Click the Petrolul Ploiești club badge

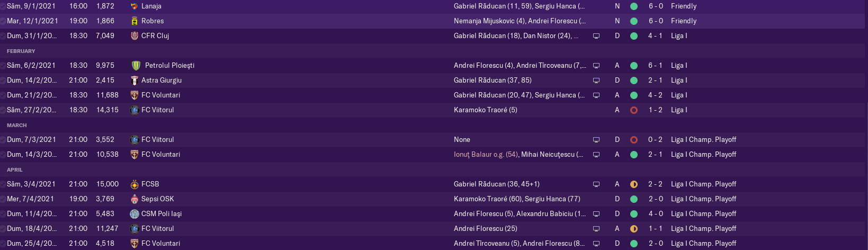coord(136,66)
